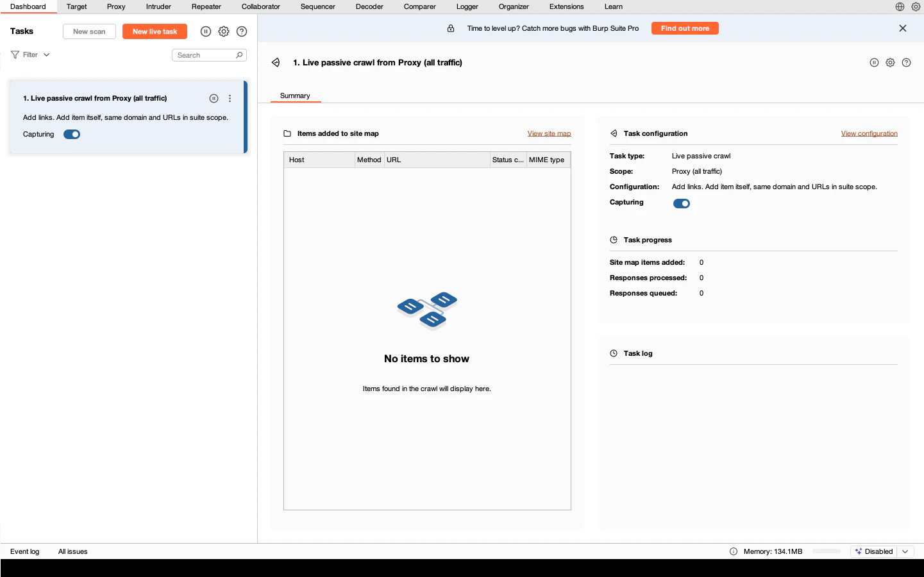Click the Task progress clock icon
Viewport: 924px width, 577px height.
(614, 240)
